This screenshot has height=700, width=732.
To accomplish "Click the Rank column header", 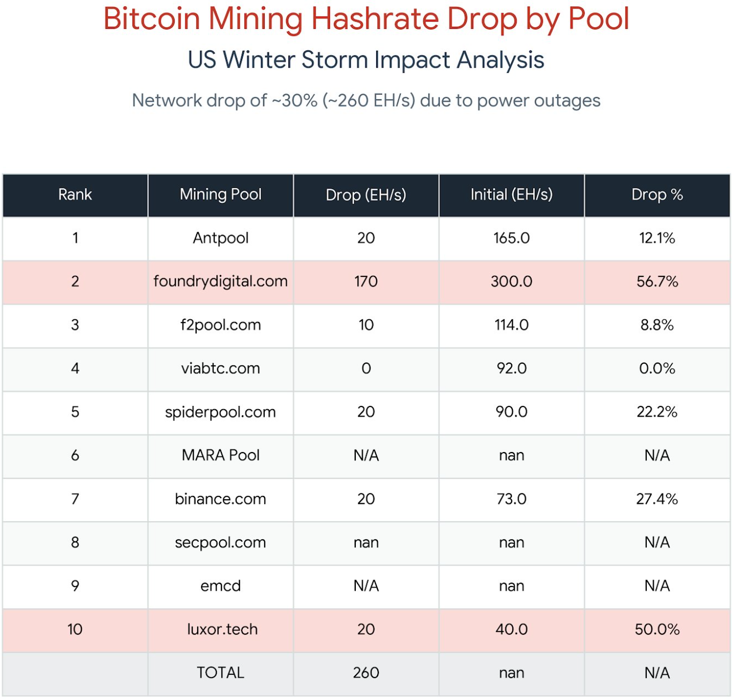I will [x=75, y=194].
